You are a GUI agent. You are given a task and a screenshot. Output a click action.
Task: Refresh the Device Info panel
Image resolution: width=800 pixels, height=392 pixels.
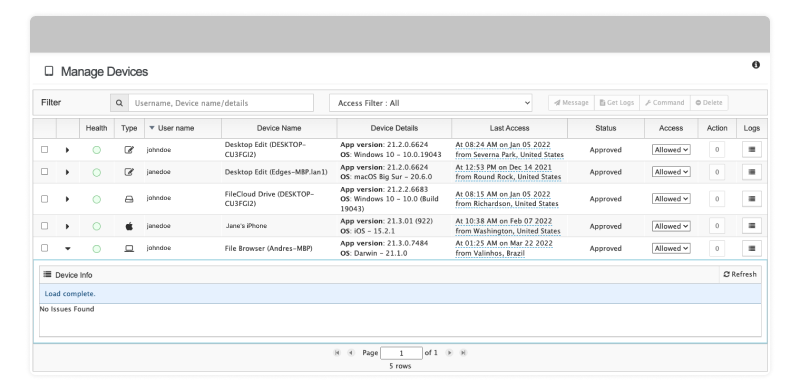740,275
